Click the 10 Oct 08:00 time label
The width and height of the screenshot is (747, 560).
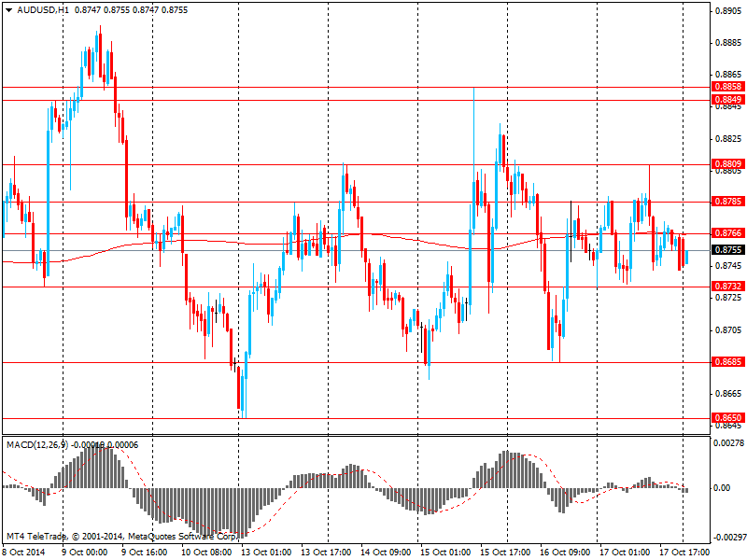click(x=207, y=553)
